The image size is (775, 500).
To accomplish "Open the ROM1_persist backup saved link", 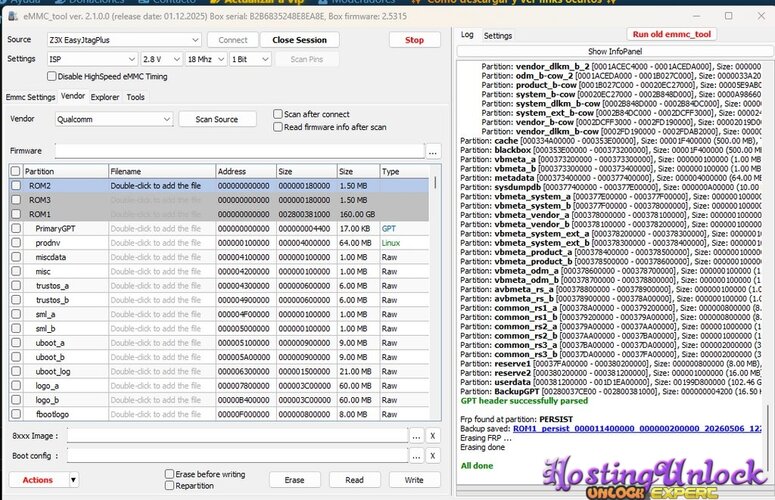I will (x=637, y=428).
